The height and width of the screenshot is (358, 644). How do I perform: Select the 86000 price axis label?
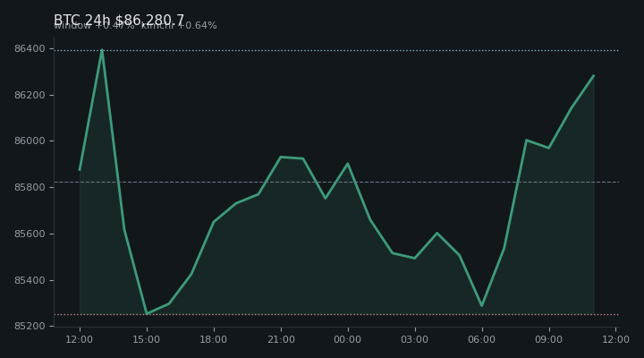point(30,141)
